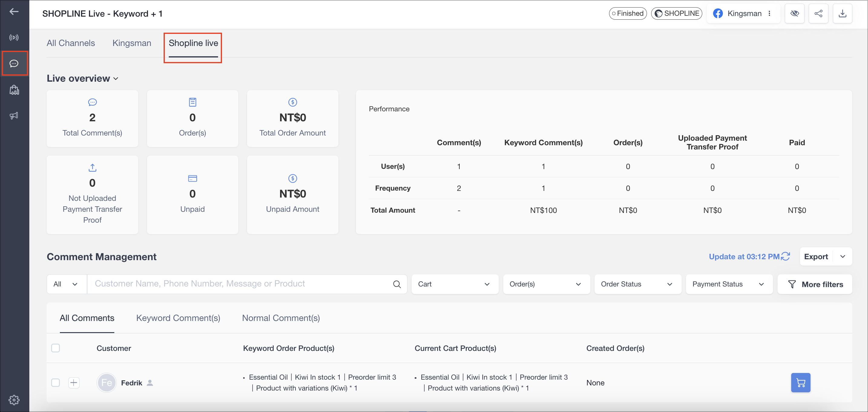Select the All Comments tab
Image resolution: width=868 pixels, height=412 pixels.
click(87, 318)
